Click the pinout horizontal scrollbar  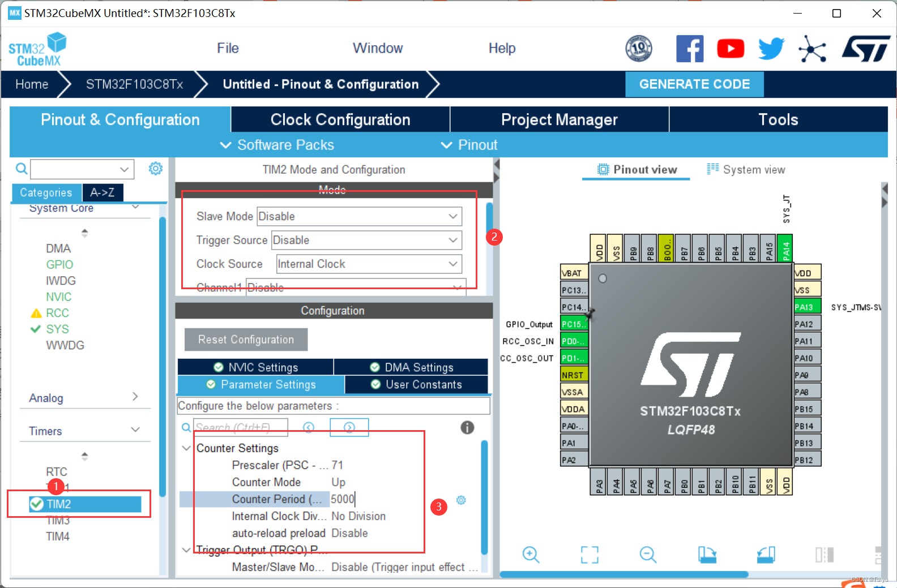(623, 574)
